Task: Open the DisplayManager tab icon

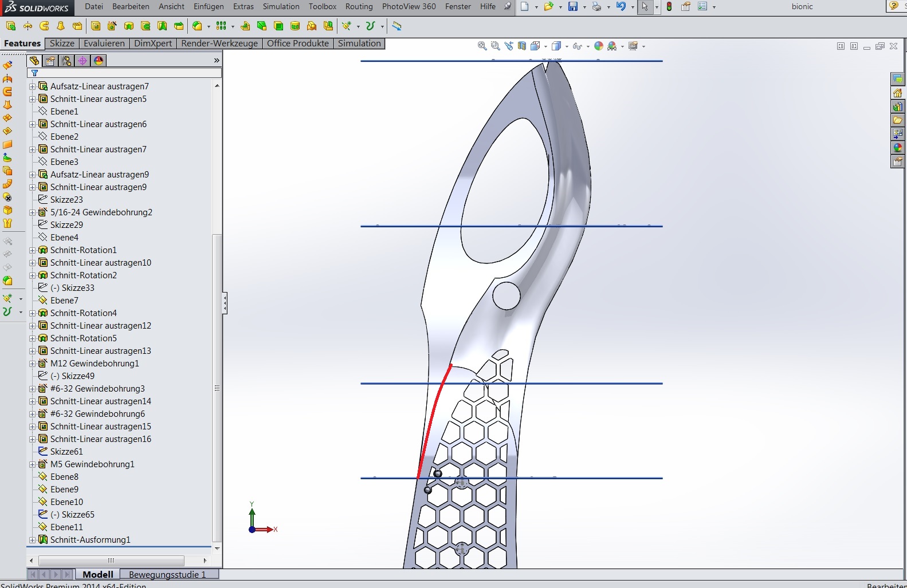Action: coord(99,60)
